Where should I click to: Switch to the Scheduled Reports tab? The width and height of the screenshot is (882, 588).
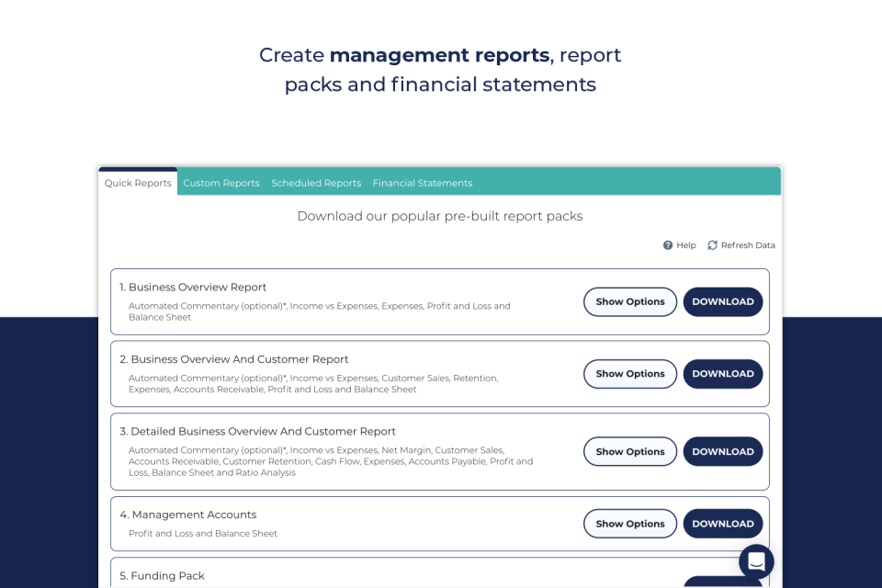pos(316,182)
